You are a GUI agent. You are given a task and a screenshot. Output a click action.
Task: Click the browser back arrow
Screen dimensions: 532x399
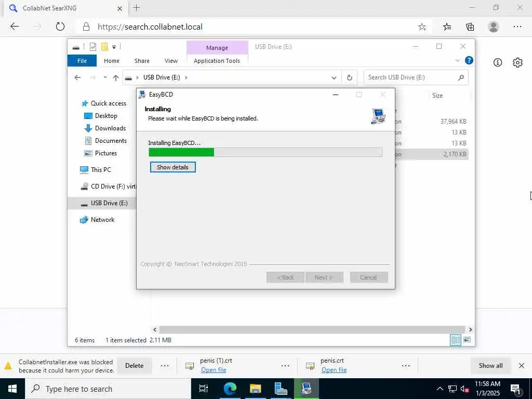pyautogui.click(x=14, y=26)
